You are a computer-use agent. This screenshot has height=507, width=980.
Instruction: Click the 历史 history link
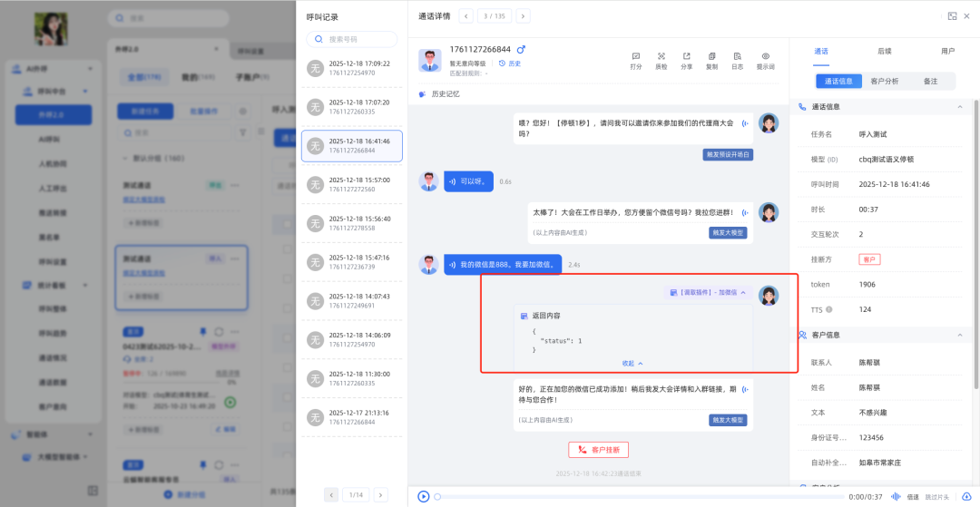click(510, 63)
